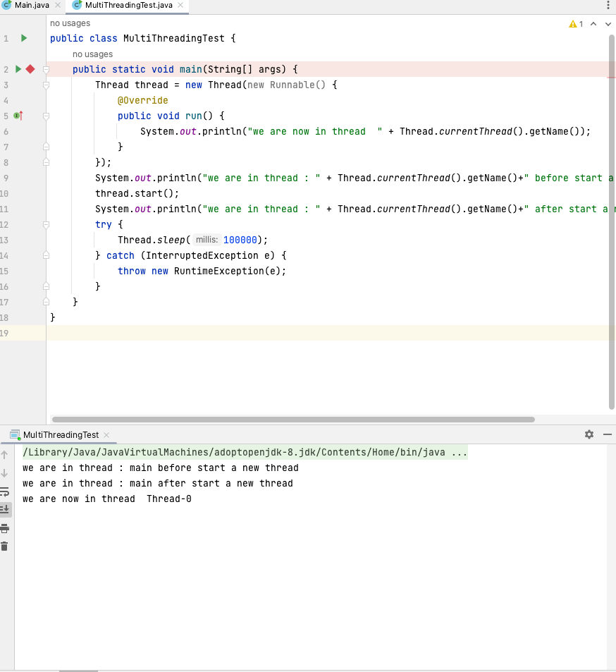This screenshot has width=616, height=672.
Task: Click the fold end marker at line 8
Action: [47, 162]
